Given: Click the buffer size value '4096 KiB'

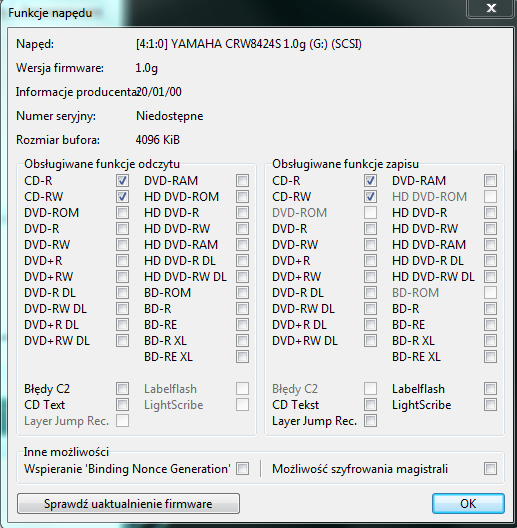Looking at the screenshot, I should pyautogui.click(x=158, y=140).
